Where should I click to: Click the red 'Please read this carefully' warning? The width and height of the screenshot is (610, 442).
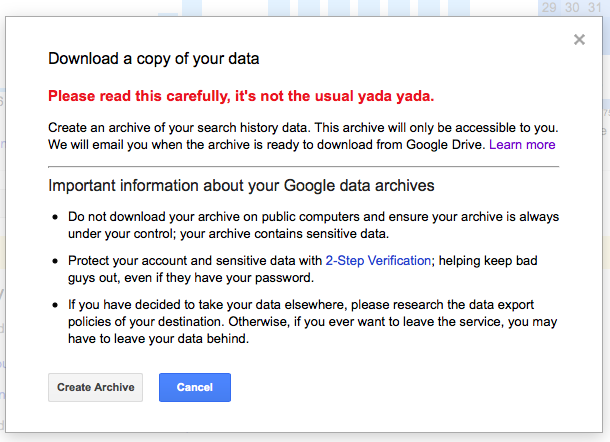pyautogui.click(x=241, y=96)
